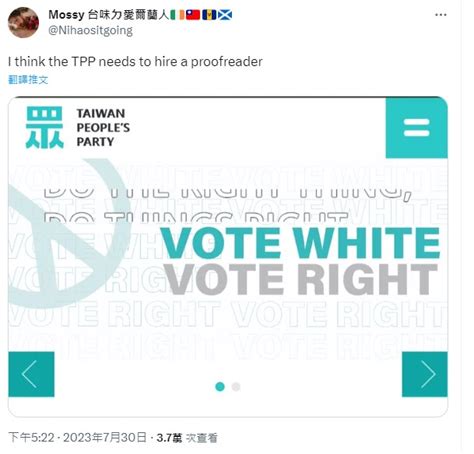Open the teal hamburger menu icon
The image size is (474, 454).
(417, 128)
